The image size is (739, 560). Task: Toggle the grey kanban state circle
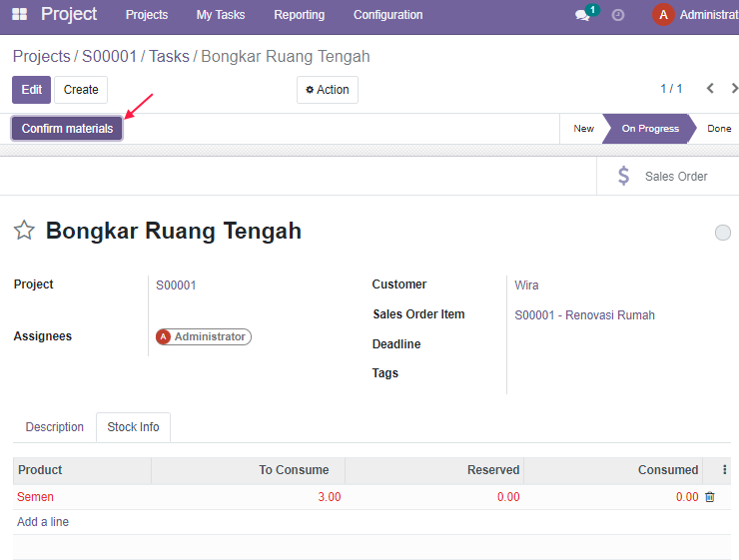click(722, 233)
